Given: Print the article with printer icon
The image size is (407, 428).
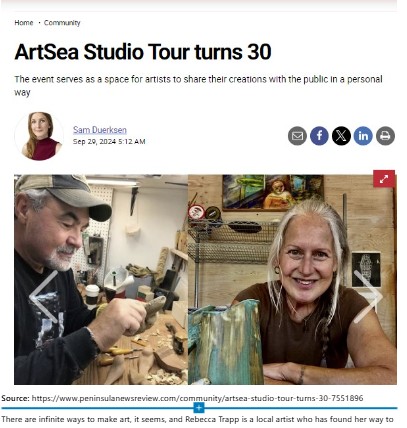Looking at the screenshot, I should pos(385,136).
